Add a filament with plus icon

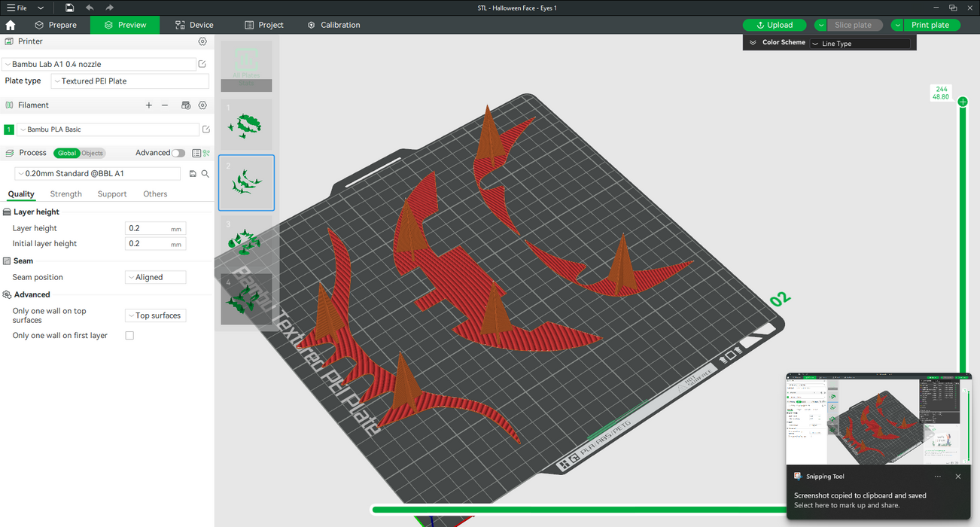point(149,105)
